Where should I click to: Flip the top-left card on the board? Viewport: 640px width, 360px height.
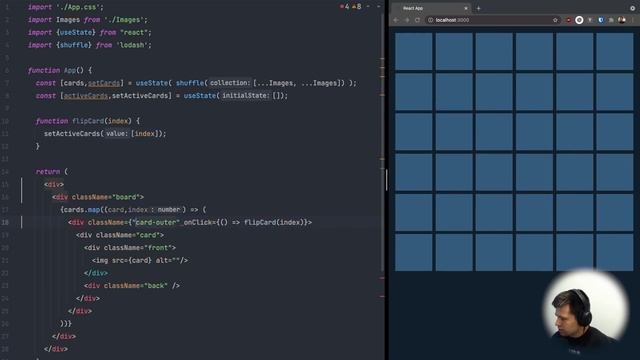413,51
